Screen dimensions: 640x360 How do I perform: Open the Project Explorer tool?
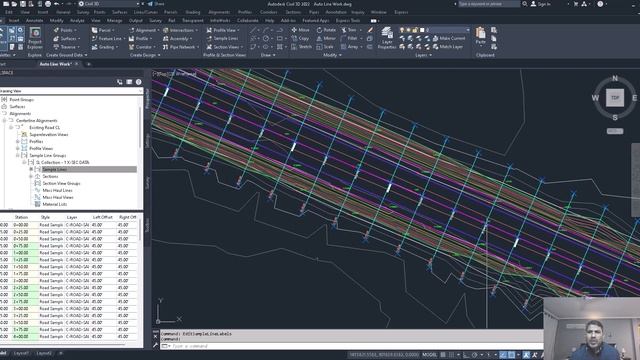35,37
